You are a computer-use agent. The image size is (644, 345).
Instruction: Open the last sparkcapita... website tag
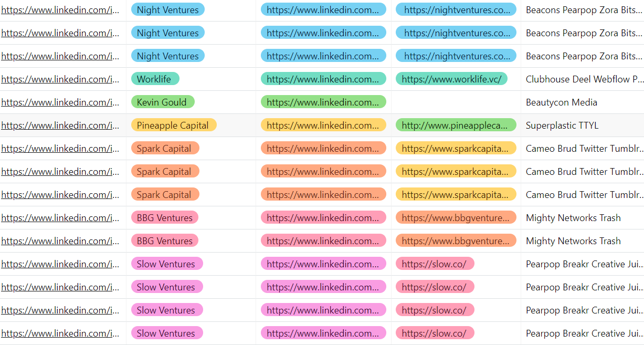pyautogui.click(x=456, y=195)
